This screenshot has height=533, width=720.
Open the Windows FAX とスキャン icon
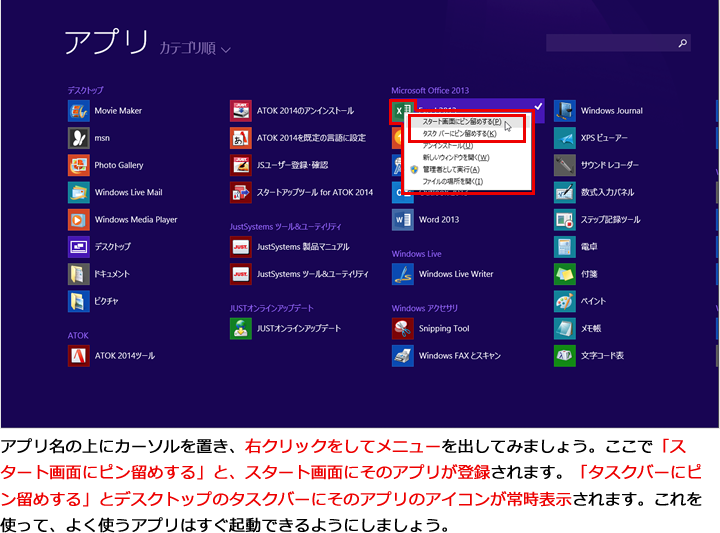pos(403,356)
